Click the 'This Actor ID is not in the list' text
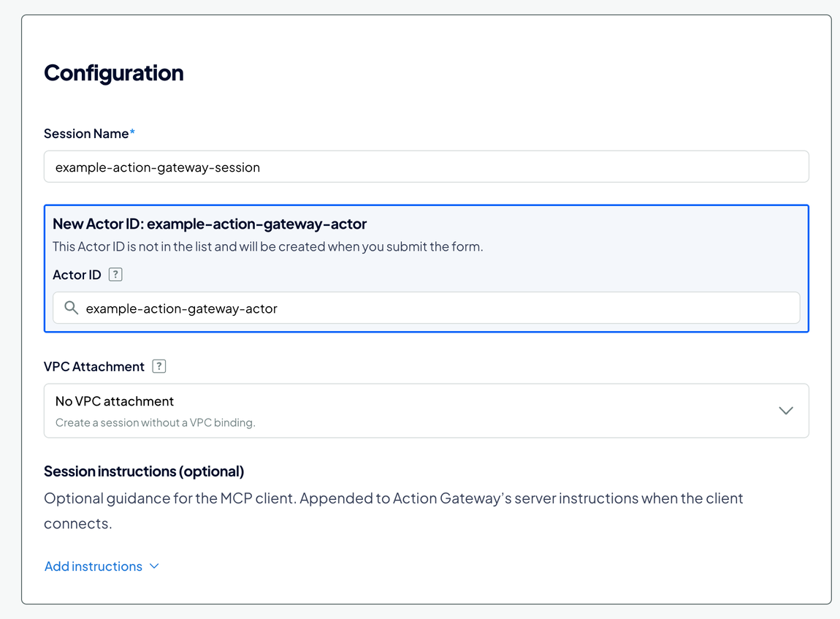 268,246
